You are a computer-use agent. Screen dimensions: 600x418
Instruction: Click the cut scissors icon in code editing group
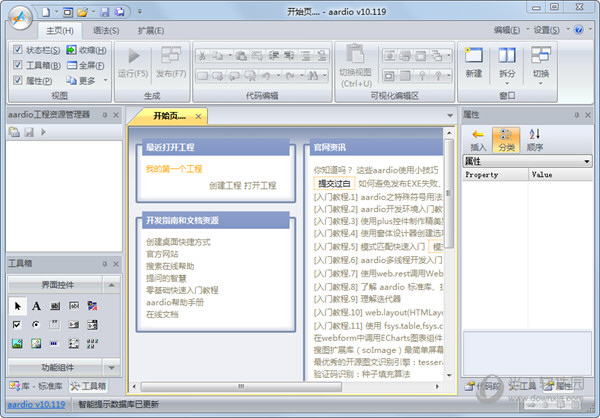[202, 56]
